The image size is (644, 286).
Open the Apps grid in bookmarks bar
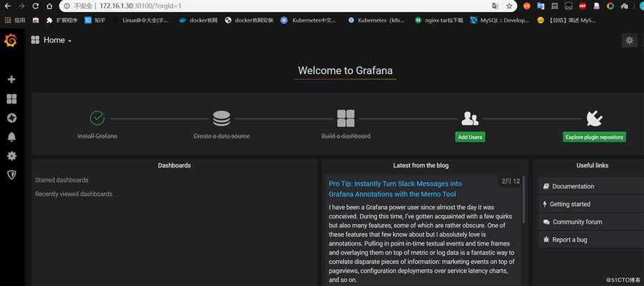click(x=15, y=20)
